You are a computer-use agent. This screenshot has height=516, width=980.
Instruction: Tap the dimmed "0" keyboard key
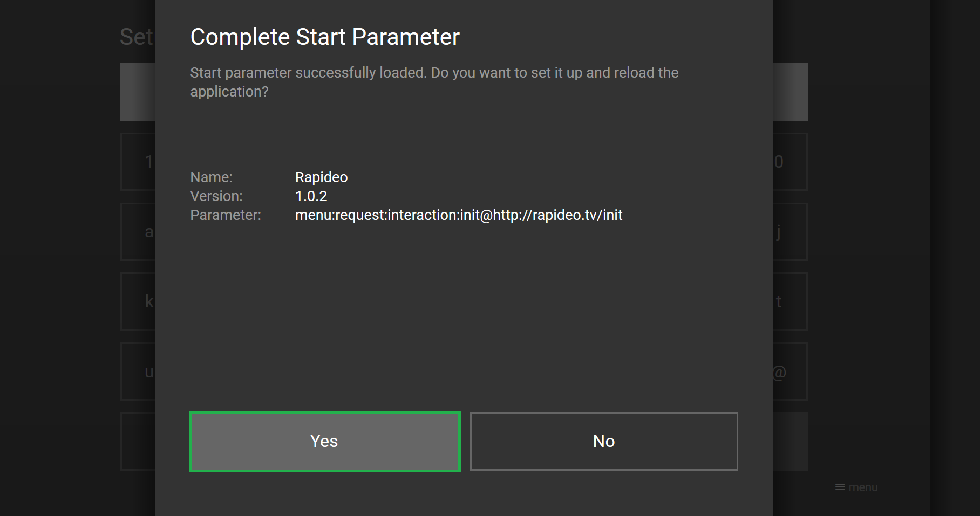coord(790,162)
